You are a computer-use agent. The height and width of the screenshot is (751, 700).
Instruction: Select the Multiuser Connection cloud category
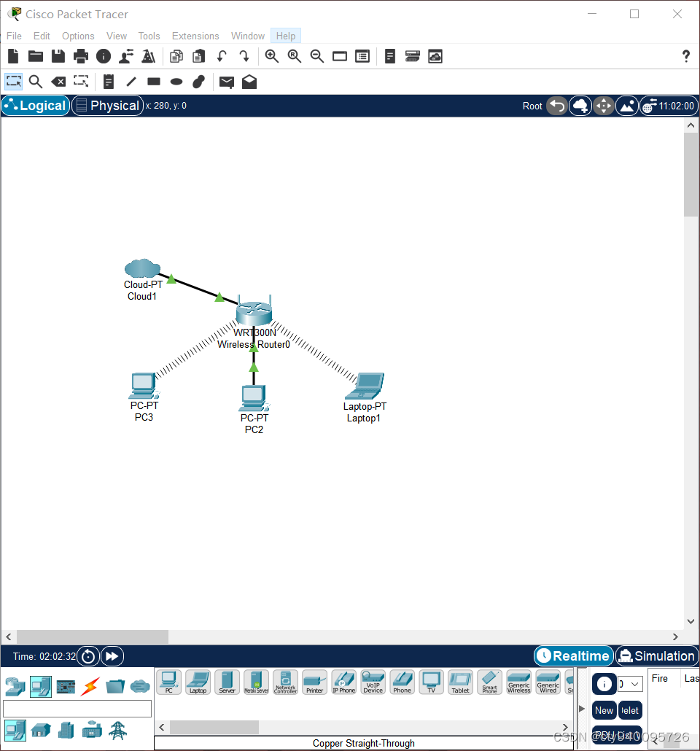tap(140, 687)
